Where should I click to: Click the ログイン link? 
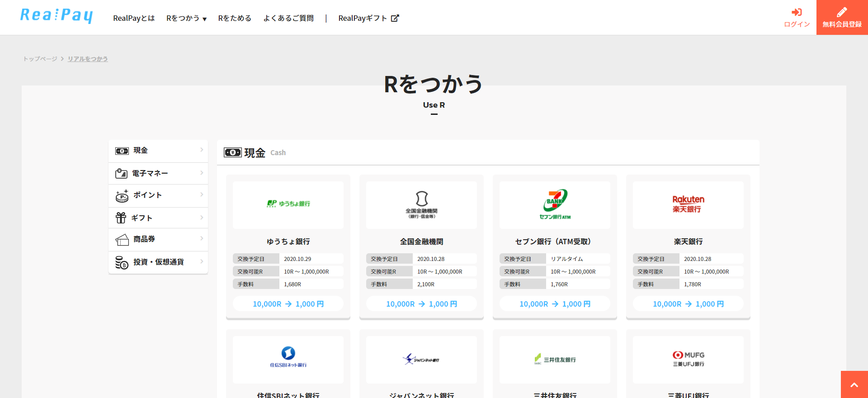tap(797, 18)
